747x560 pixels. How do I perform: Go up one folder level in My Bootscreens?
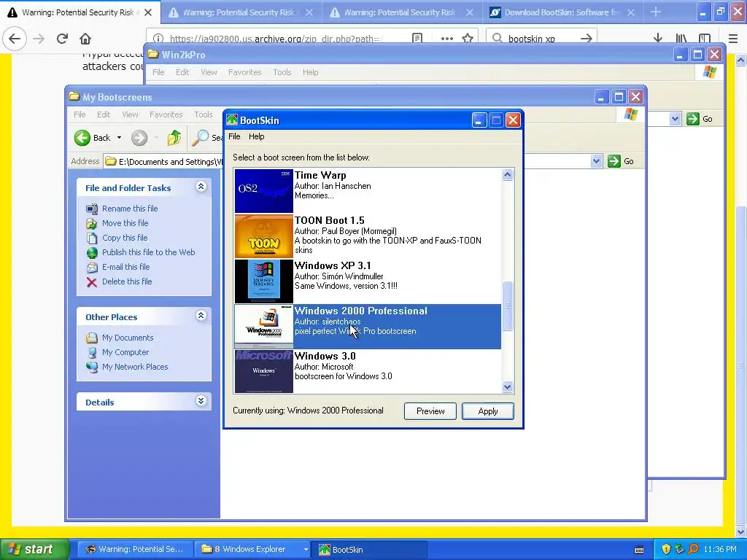(174, 138)
